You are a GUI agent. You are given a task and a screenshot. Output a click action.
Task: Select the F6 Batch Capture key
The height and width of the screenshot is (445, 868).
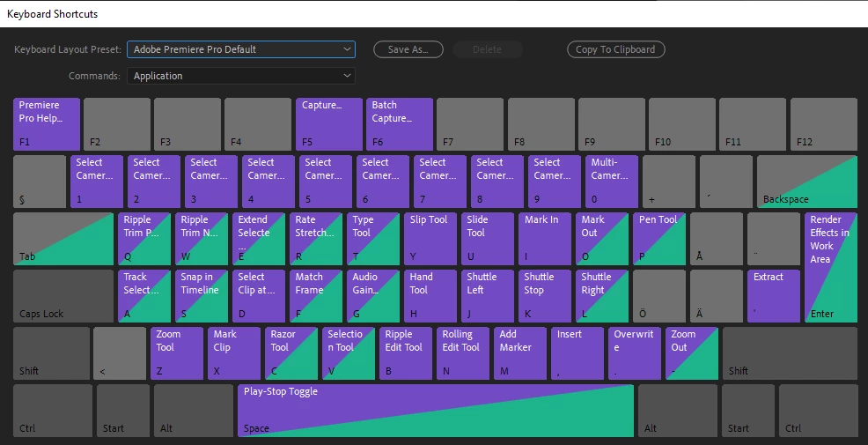click(x=400, y=124)
